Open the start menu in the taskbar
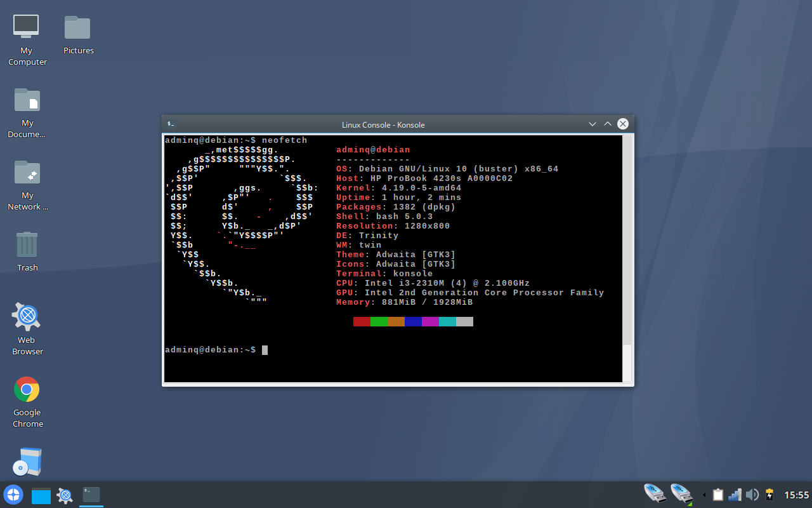This screenshot has width=812, height=508. [x=13, y=495]
